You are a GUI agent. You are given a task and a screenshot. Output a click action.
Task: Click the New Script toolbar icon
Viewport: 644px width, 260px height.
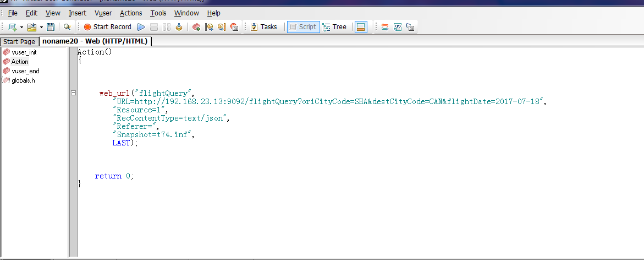pyautogui.click(x=13, y=27)
